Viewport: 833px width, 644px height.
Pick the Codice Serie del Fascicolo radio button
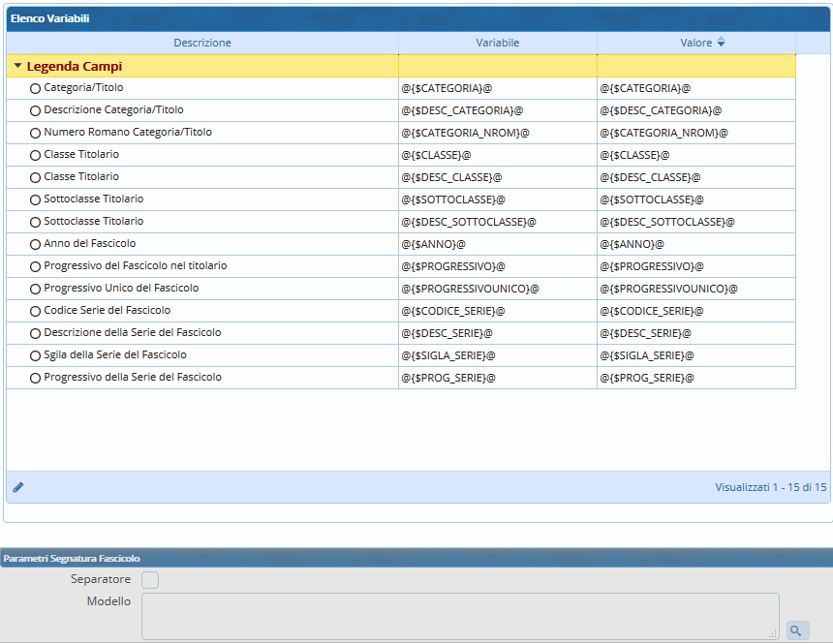(x=36, y=311)
